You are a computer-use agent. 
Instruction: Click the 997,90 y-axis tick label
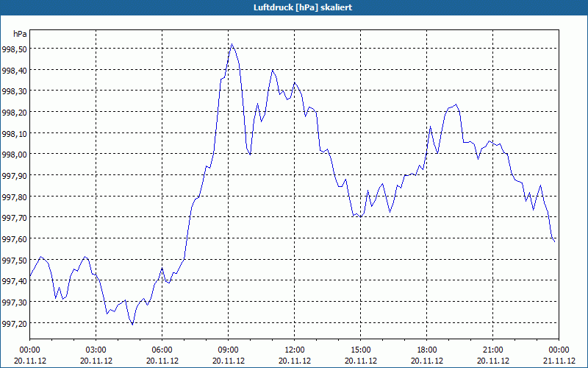coord(13,175)
